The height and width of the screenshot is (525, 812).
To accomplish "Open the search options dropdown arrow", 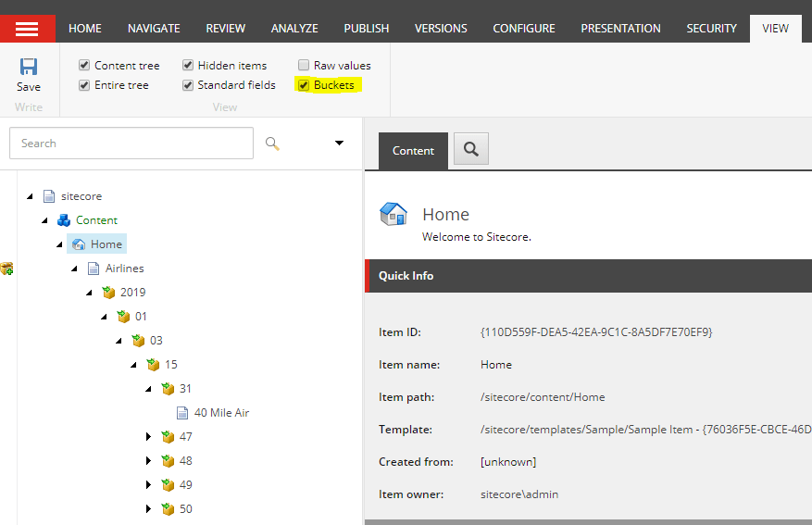I will (339, 143).
